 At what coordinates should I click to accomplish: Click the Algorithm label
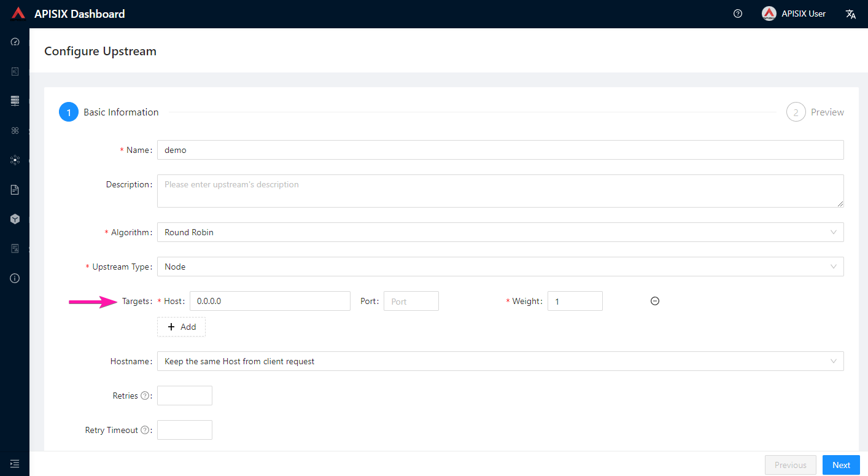130,232
